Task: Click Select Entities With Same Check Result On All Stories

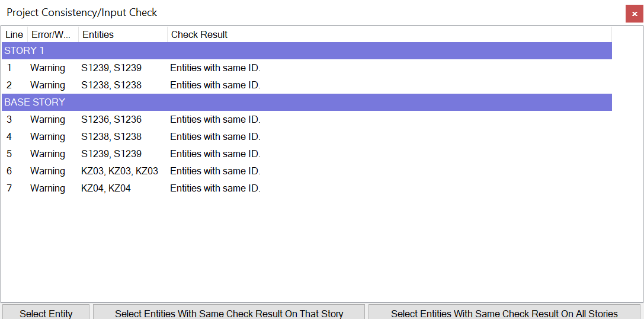Action: (x=504, y=313)
